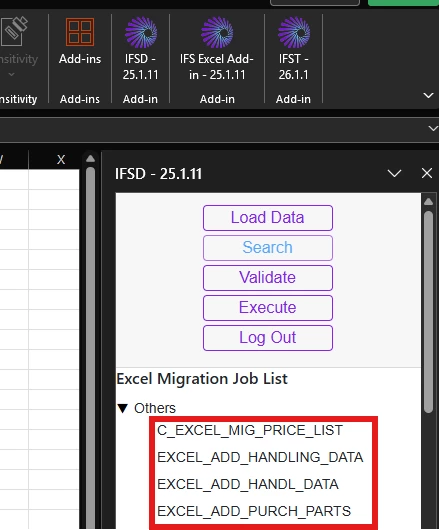Click the Log Out button
439x530 pixels.
268,338
